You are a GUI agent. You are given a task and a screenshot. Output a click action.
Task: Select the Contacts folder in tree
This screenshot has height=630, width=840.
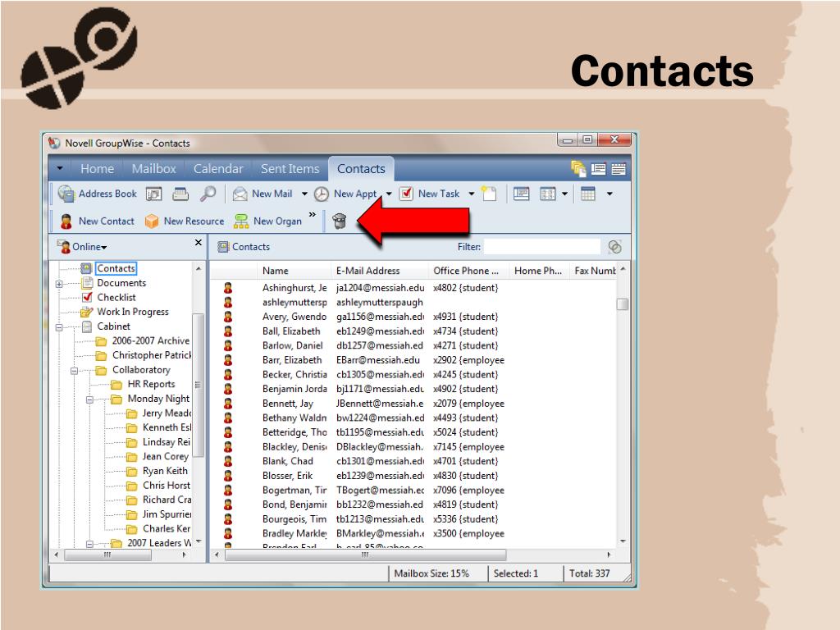pos(116,268)
